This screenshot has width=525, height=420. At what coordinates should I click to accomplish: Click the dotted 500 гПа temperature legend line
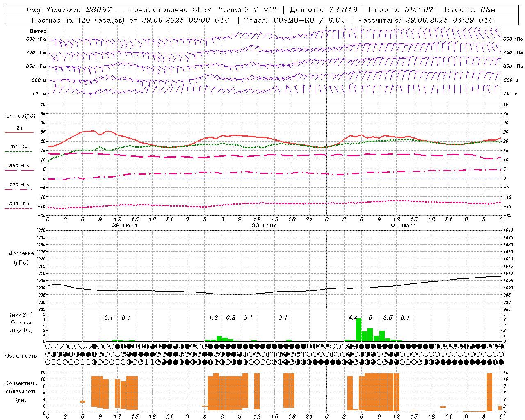point(18,209)
